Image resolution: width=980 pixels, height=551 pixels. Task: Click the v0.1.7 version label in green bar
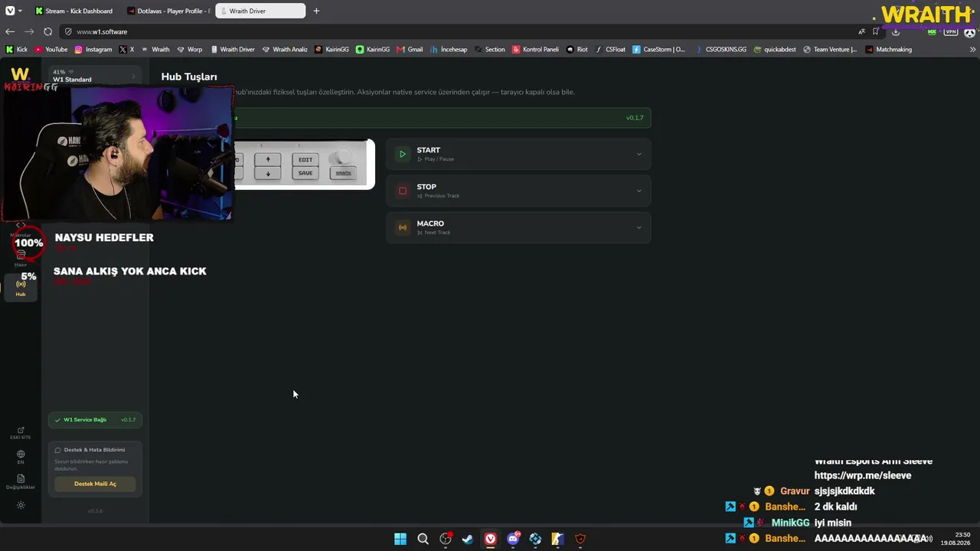(635, 118)
